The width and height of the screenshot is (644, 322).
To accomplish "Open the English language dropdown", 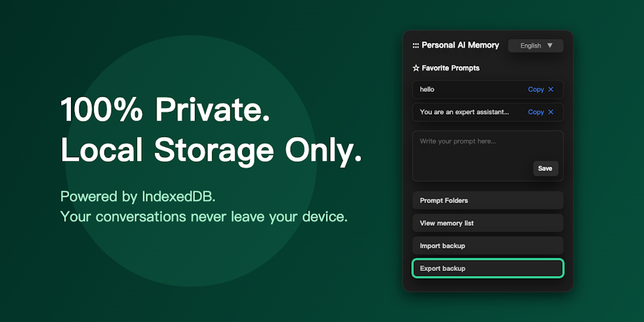I will tap(536, 45).
